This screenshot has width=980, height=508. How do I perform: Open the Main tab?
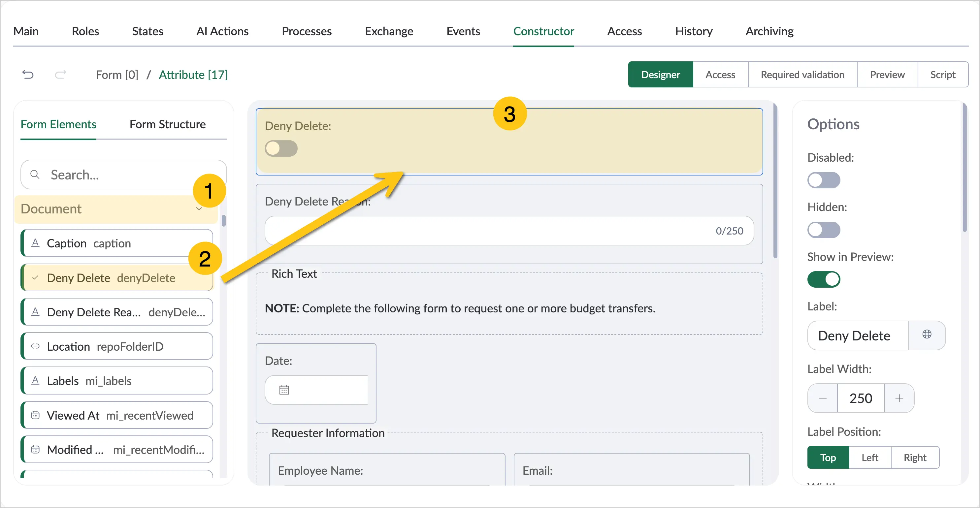click(26, 31)
